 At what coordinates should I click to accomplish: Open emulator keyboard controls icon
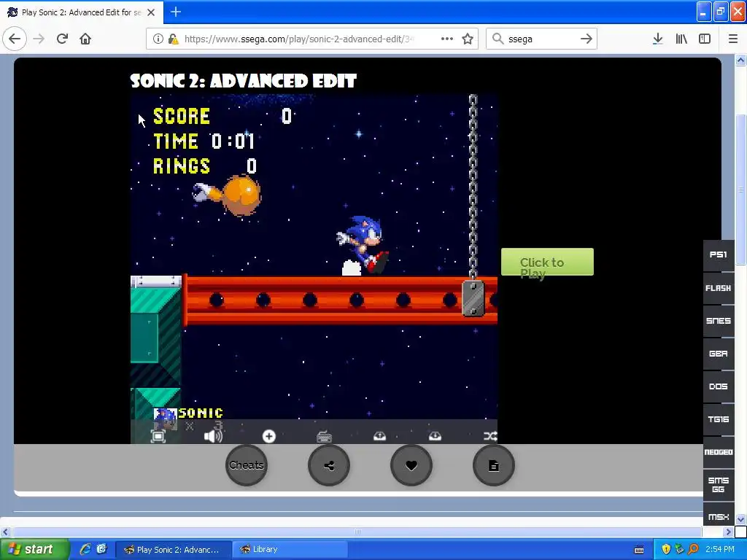pyautogui.click(x=324, y=436)
